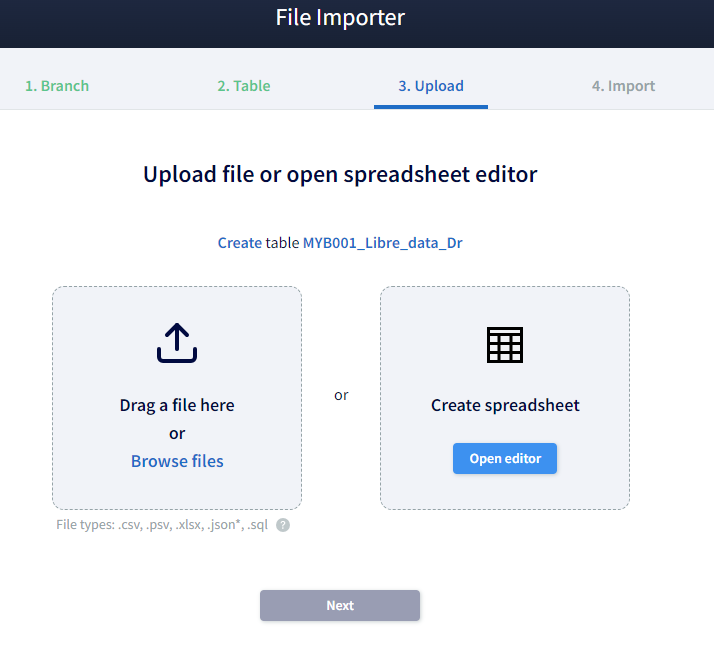
Task: Click the blue Create word above the upload boxes
Action: coord(239,243)
